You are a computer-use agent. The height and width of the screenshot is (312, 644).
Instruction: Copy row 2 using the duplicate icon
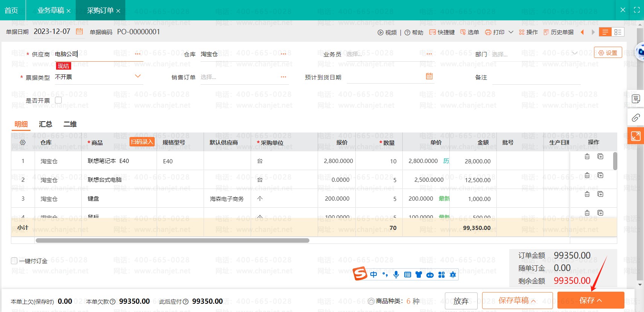click(600, 175)
